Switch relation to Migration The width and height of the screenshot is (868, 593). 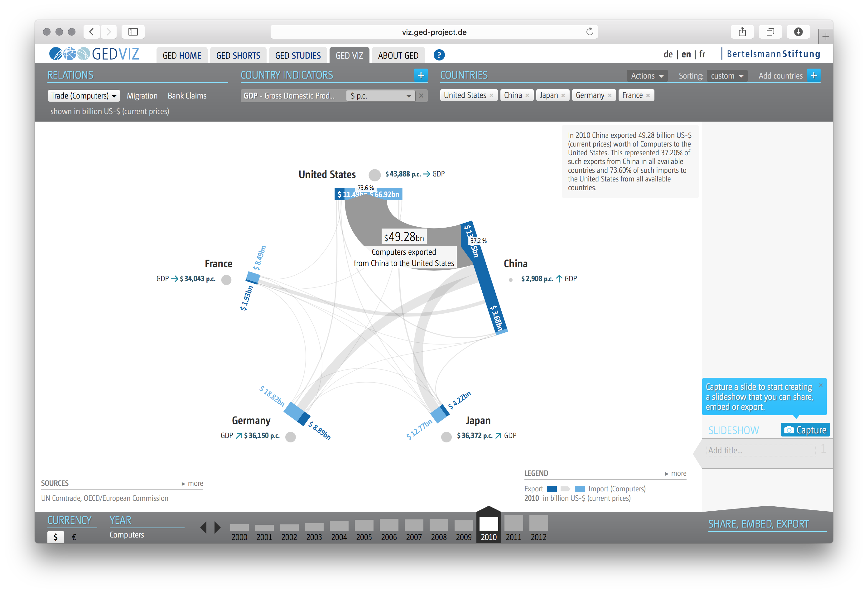coord(142,96)
